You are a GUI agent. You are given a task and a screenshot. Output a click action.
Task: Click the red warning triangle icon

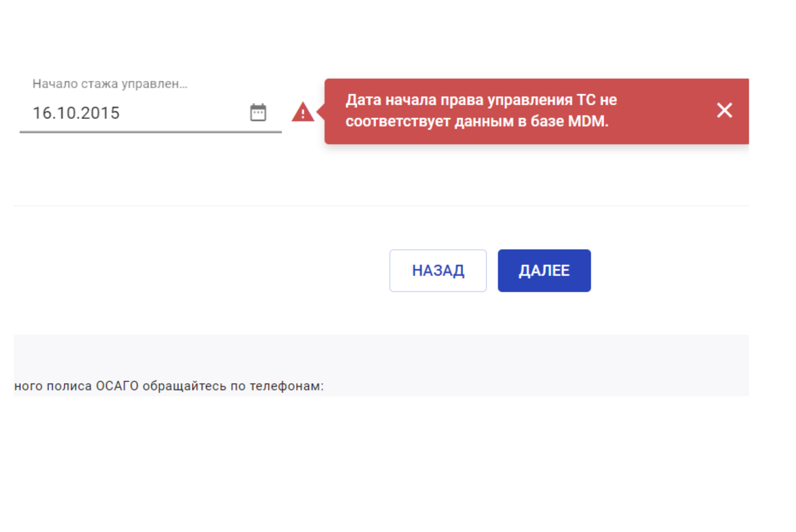(303, 112)
